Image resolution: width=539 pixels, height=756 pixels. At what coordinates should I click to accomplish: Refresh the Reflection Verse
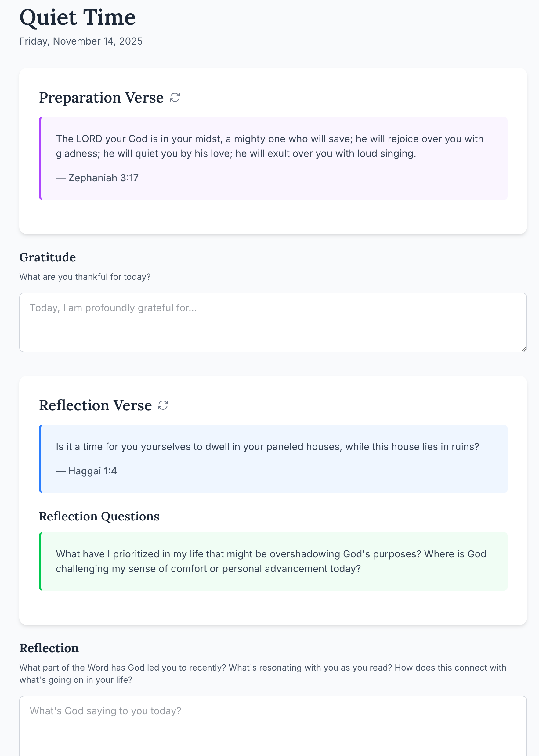coord(163,405)
